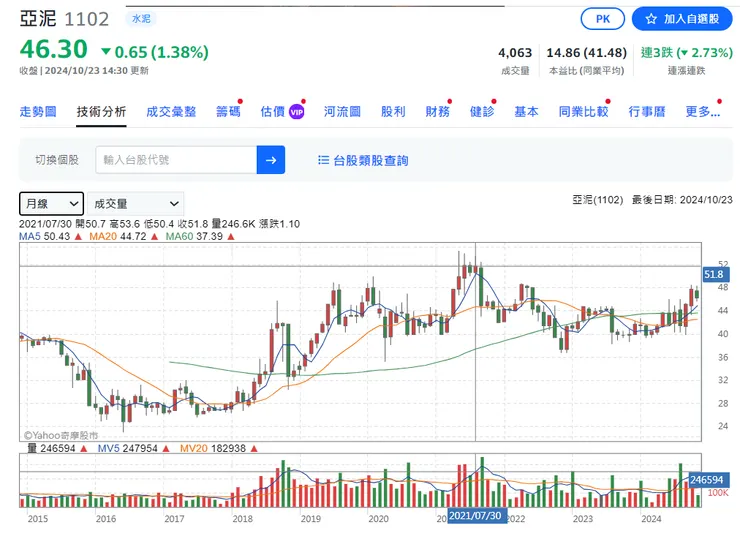Click the MV20 volume legend label
This screenshot has width=740, height=536.
[x=193, y=448]
